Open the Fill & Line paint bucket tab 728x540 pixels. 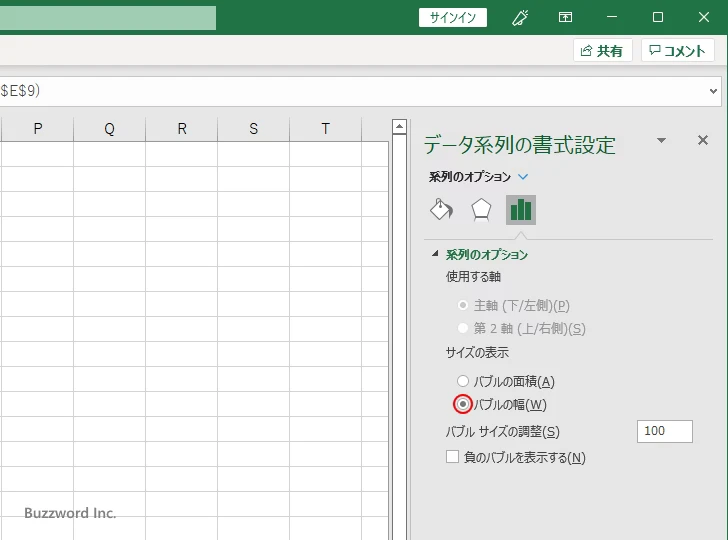coord(441,209)
